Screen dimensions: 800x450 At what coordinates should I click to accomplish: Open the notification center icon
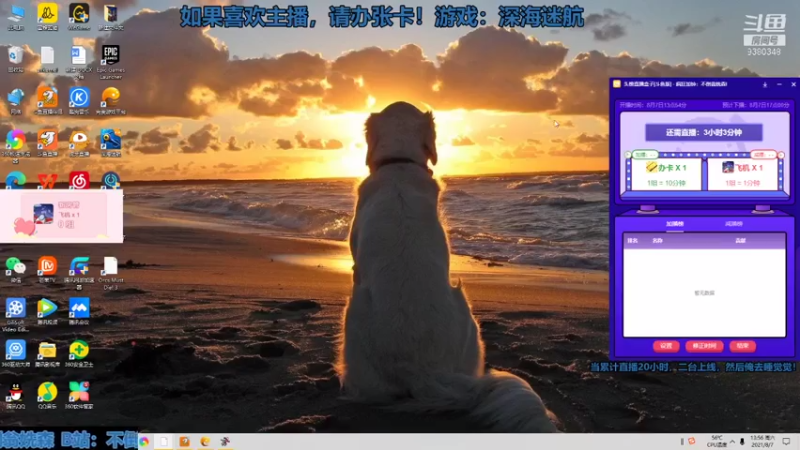click(x=787, y=441)
